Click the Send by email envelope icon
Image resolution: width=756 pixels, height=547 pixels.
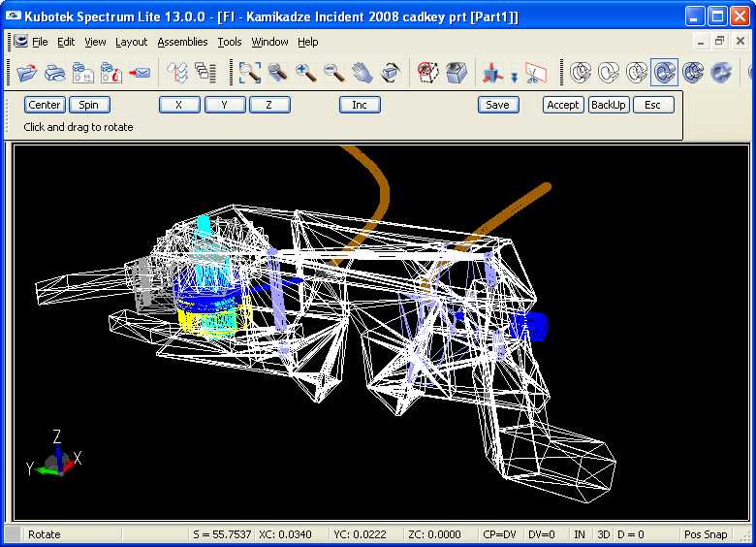click(x=140, y=72)
